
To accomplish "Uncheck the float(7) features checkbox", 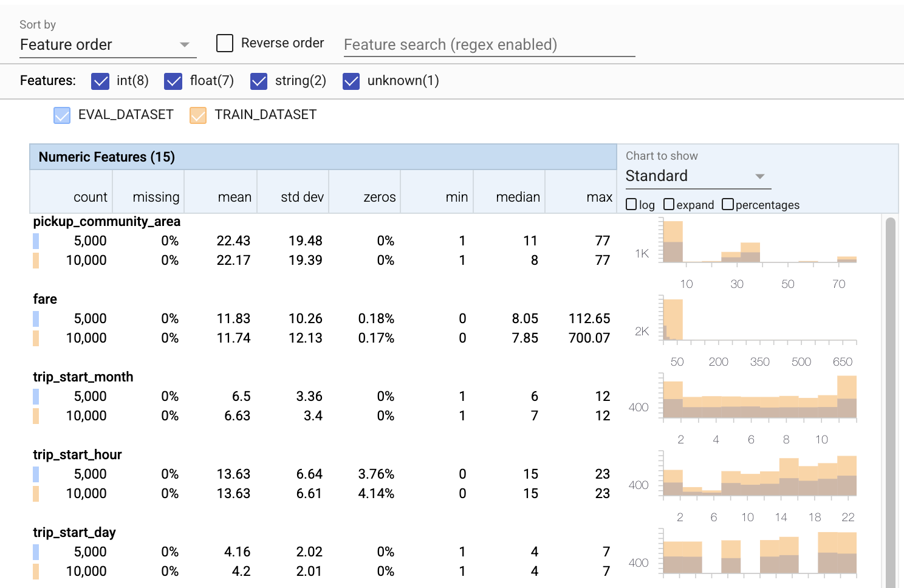I will pyautogui.click(x=174, y=81).
